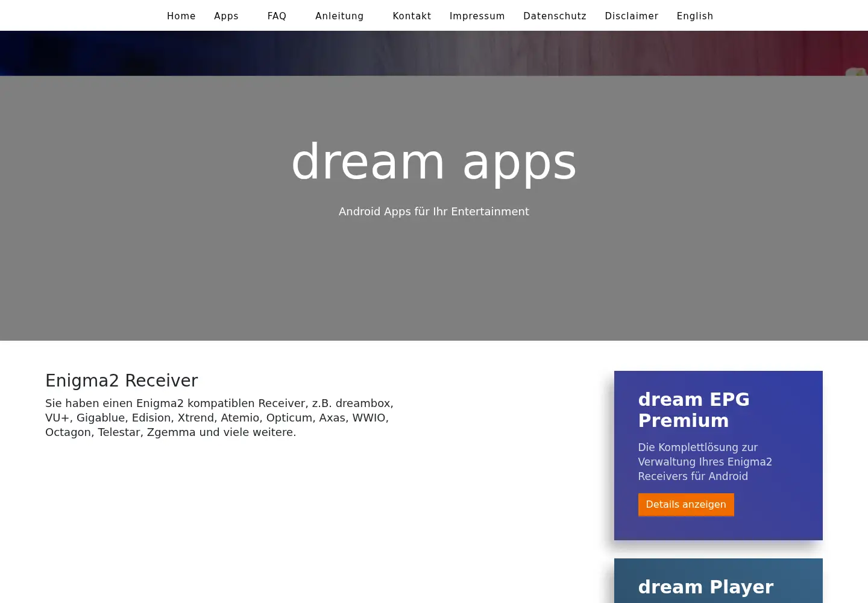The width and height of the screenshot is (868, 603).
Task: Open the Apps menu
Action: 226,16
